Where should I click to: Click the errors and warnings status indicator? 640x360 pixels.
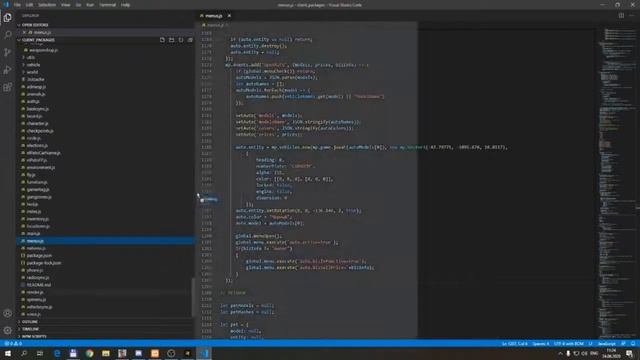pyautogui.click(x=13, y=344)
